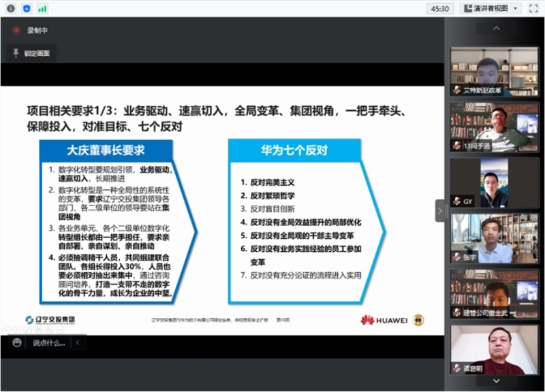The height and width of the screenshot is (392, 545).
Task: Click the 录制中 recording status label
Action: pyautogui.click(x=37, y=30)
